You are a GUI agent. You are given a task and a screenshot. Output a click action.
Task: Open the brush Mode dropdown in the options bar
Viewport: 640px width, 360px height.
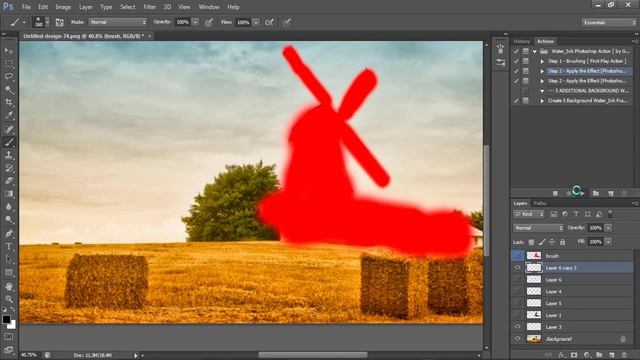point(118,22)
